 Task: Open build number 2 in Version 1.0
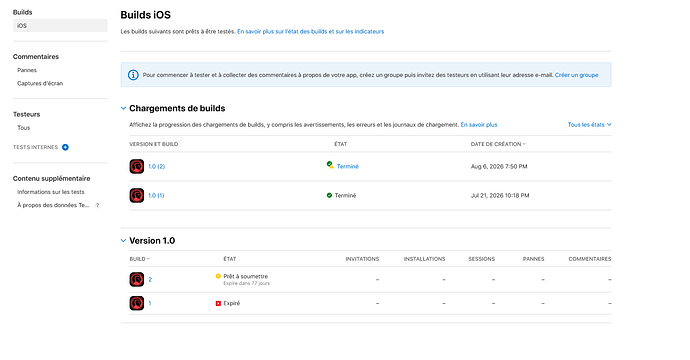[150, 279]
